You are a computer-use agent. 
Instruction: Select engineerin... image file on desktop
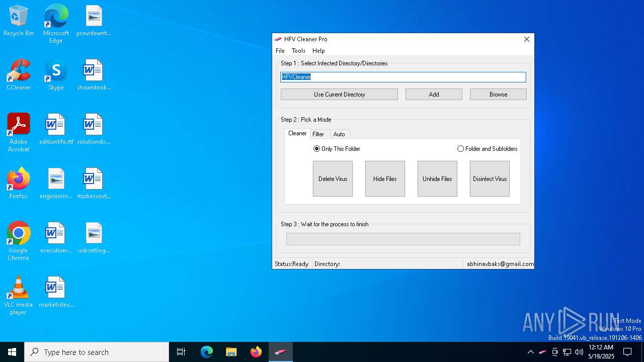tap(56, 184)
